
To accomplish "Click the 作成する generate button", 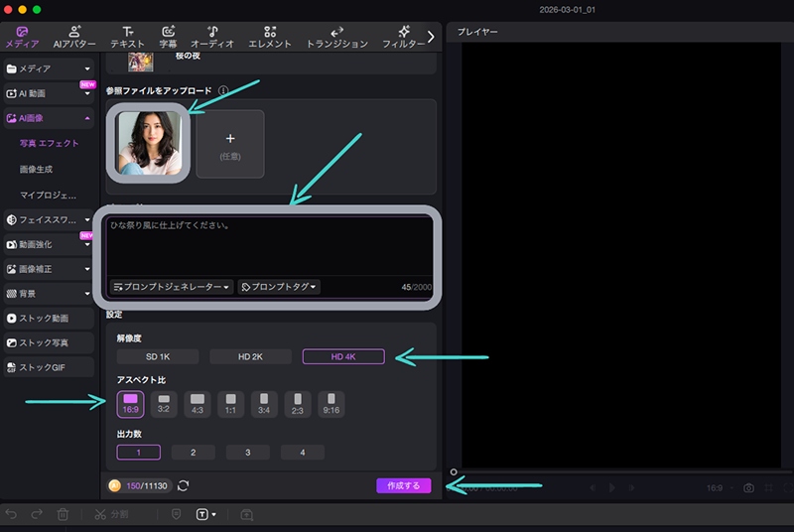I will tap(403, 486).
